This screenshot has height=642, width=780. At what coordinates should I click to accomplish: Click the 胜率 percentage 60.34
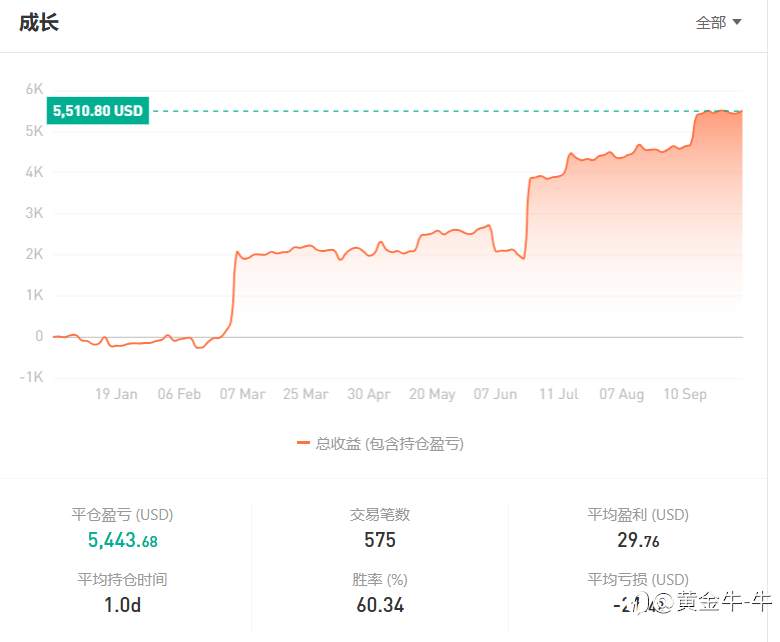[x=380, y=605]
